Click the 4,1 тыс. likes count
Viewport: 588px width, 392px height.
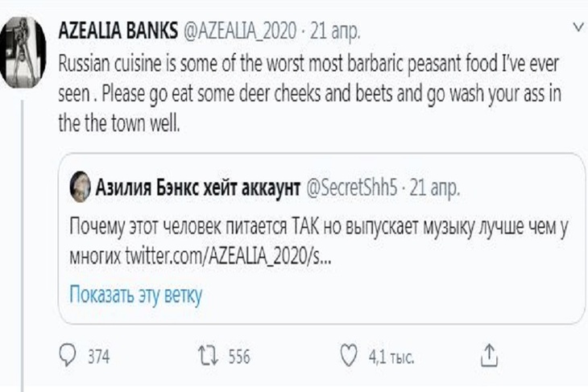390,356
